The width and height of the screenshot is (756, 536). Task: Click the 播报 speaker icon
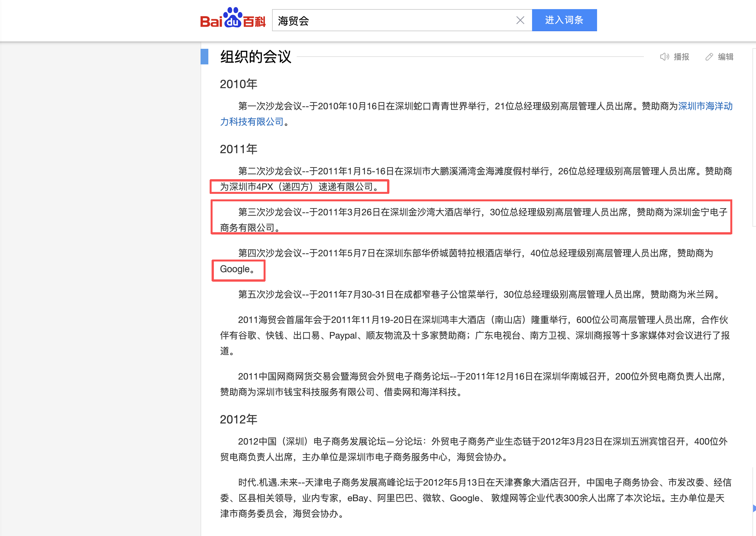tap(664, 57)
